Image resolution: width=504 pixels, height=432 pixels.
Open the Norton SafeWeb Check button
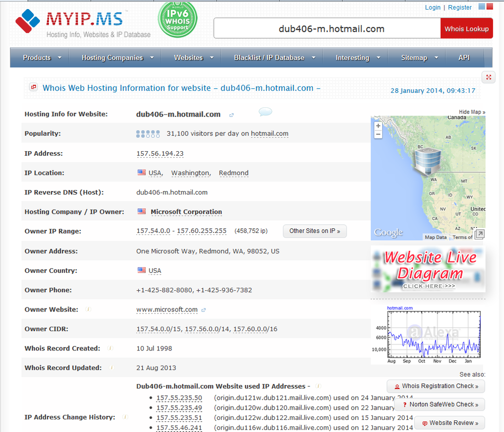(439, 404)
